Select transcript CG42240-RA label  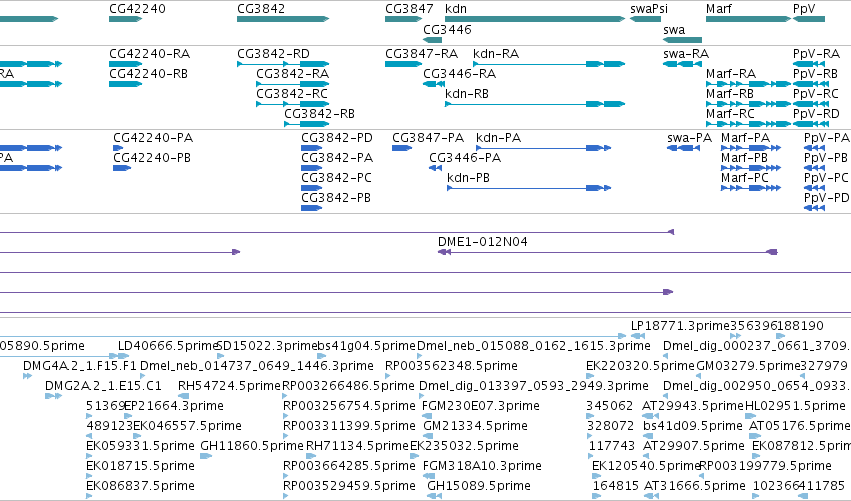(150, 54)
